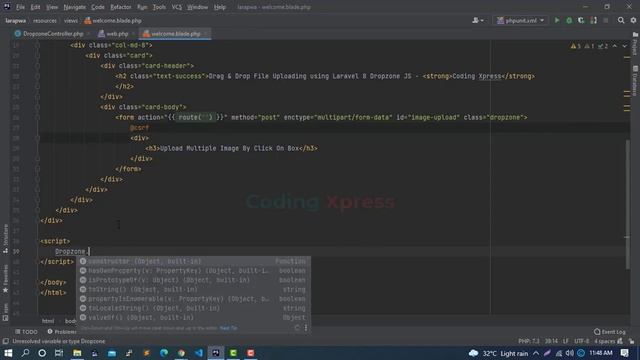The image size is (640, 360).
Task: Open the Event Log
Action: [x=610, y=332]
